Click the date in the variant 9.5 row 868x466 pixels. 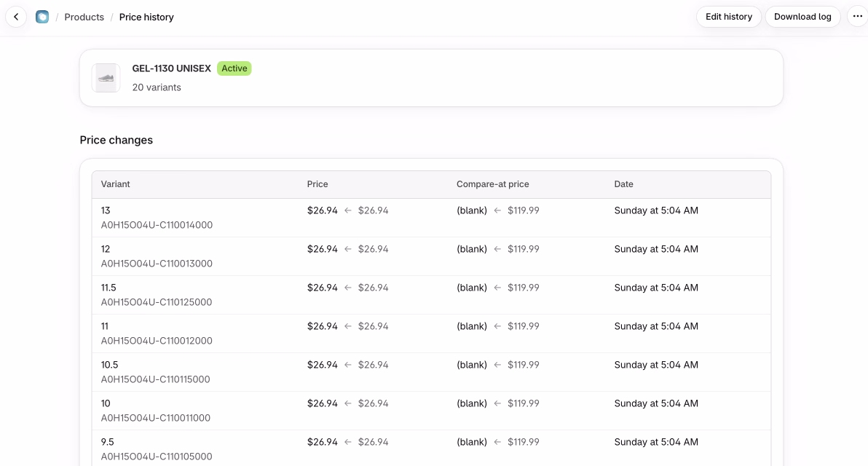(x=656, y=443)
